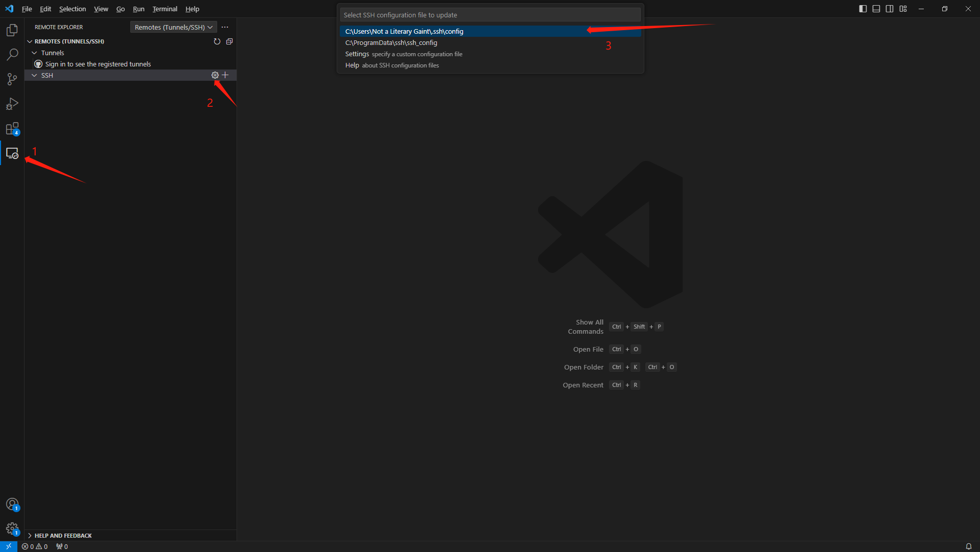Show forwarded ports status item
This screenshot has height=552, width=980.
coord(62,546)
